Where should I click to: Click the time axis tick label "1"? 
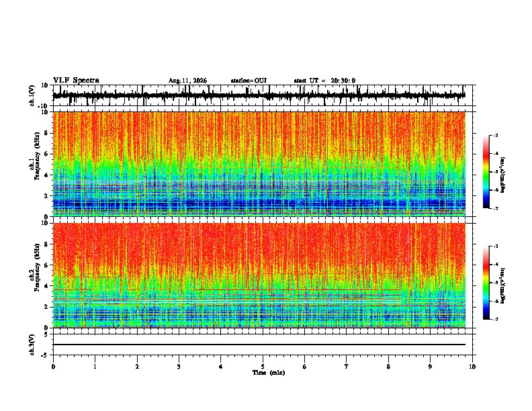point(95,367)
